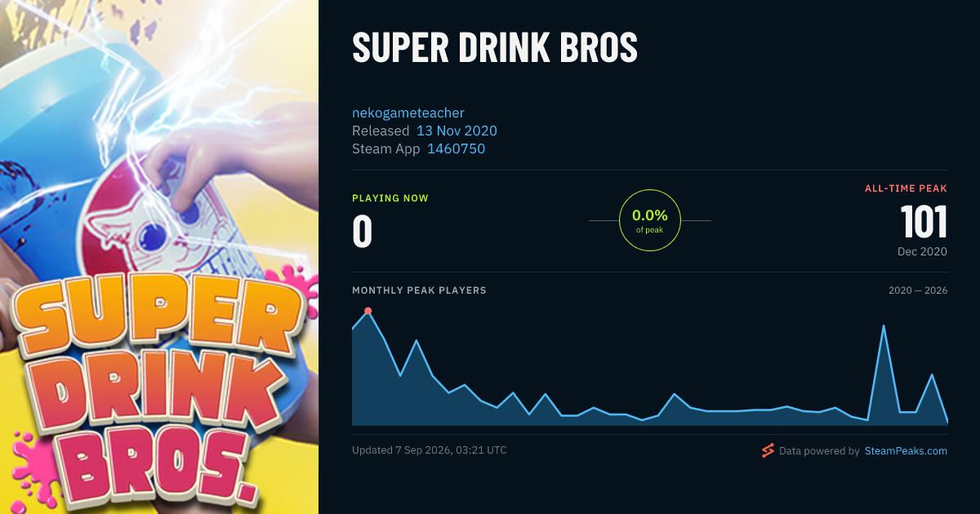This screenshot has height=514, width=980.
Task: Open Steam App ID 1460750 link
Action: [x=456, y=148]
